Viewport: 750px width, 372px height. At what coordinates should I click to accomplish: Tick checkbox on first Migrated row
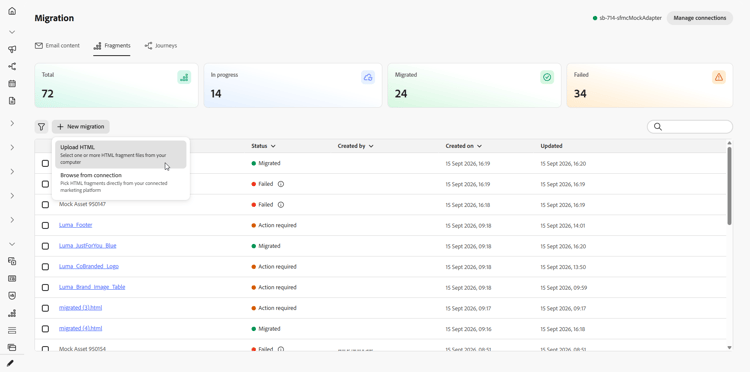pos(45,164)
